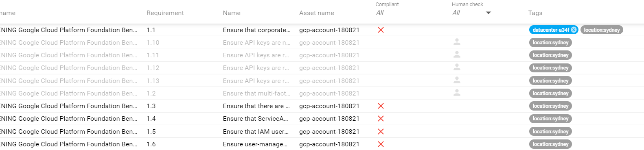Click the human check person icon in row 1.13
The height and width of the screenshot is (150, 644).
[x=457, y=80]
